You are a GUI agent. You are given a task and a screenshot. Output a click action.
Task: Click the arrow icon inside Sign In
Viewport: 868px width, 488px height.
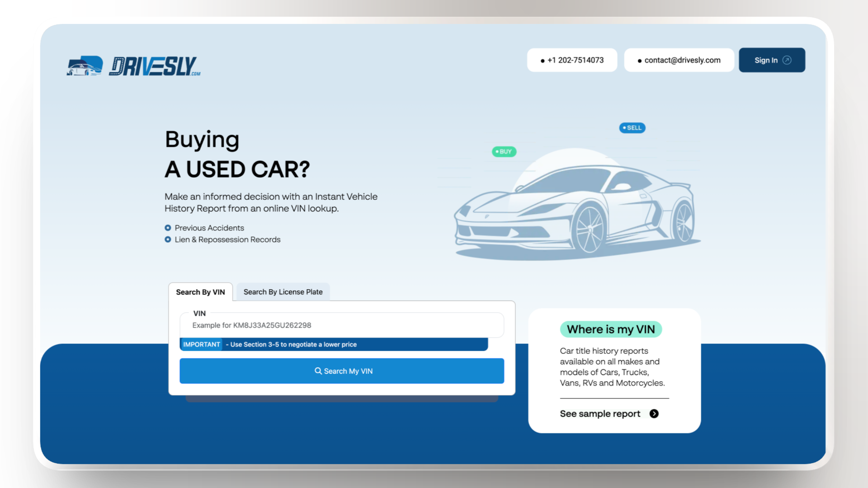coord(787,60)
